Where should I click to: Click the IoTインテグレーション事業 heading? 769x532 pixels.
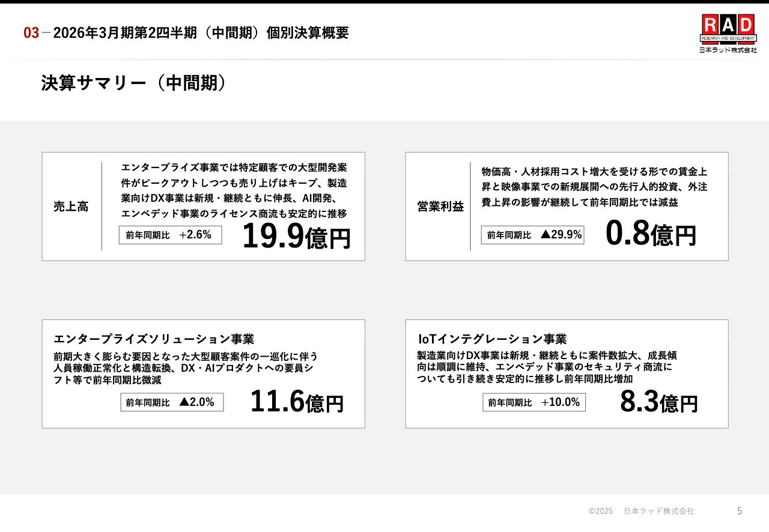(x=492, y=339)
